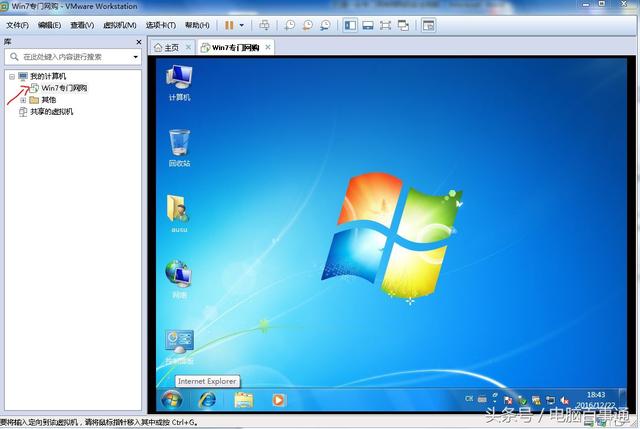Toggle the console view toolbar button

tap(428, 25)
